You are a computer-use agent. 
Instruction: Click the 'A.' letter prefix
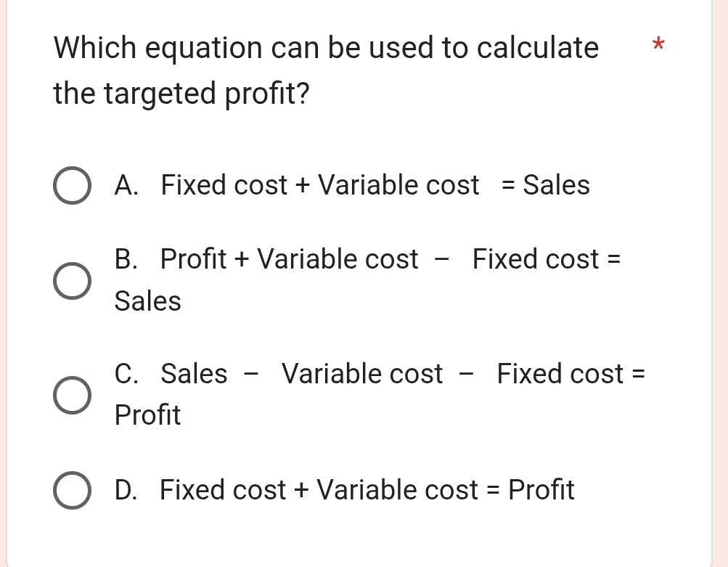[x=126, y=185]
